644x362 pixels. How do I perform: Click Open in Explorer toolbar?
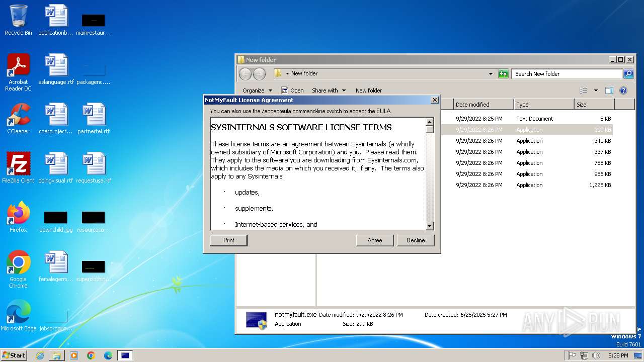(x=293, y=90)
